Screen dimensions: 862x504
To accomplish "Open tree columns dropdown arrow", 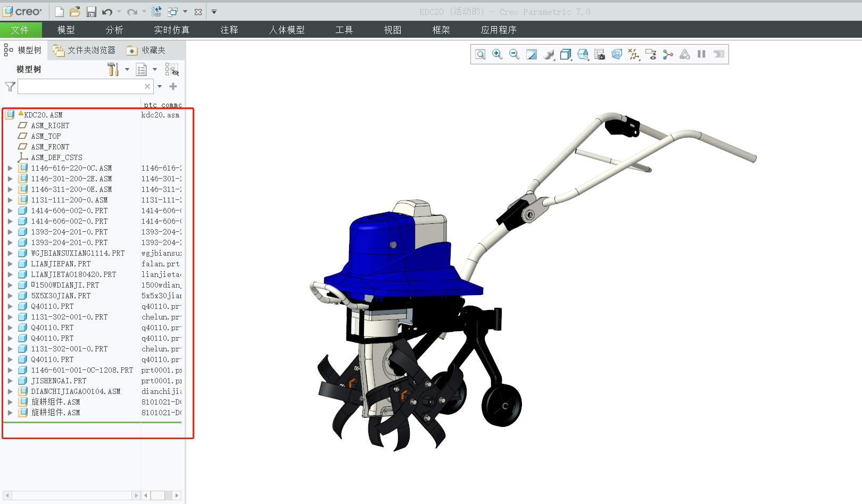I will pos(155,69).
